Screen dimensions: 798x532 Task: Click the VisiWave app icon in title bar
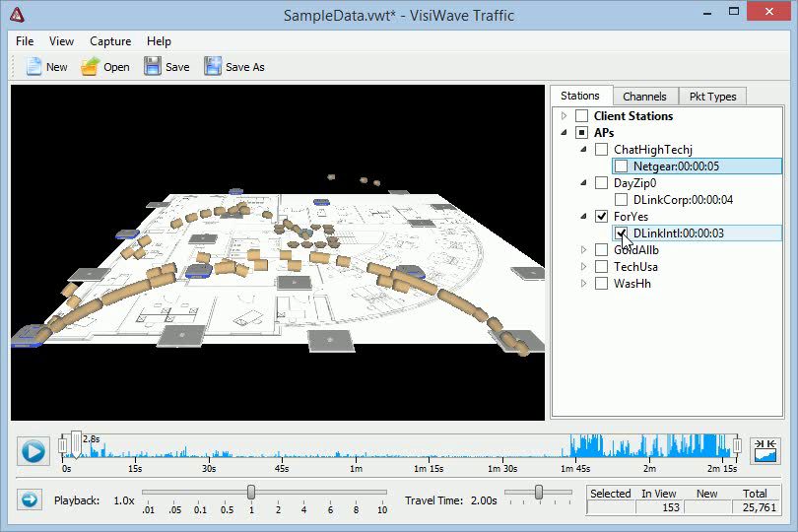point(17,15)
